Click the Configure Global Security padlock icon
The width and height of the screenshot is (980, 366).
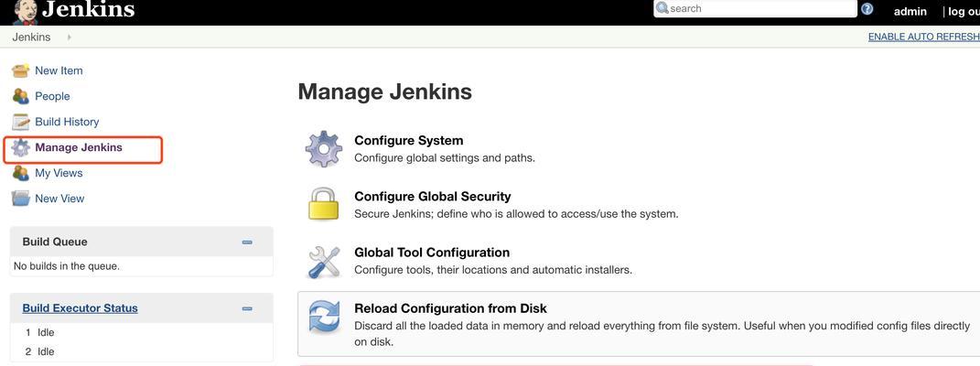coord(324,204)
